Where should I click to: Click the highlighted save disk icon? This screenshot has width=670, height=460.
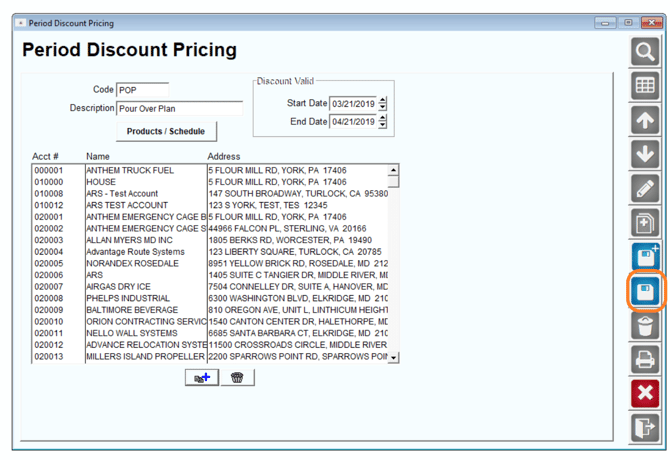645,292
